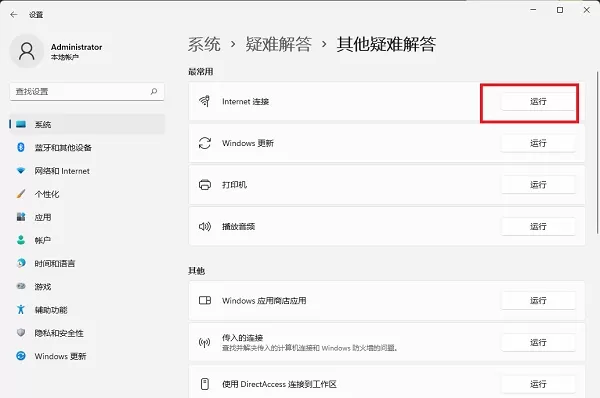Screen dimensions: 600x398
Task: Click the search magnifier icon in settings box
Action: pyautogui.click(x=154, y=91)
